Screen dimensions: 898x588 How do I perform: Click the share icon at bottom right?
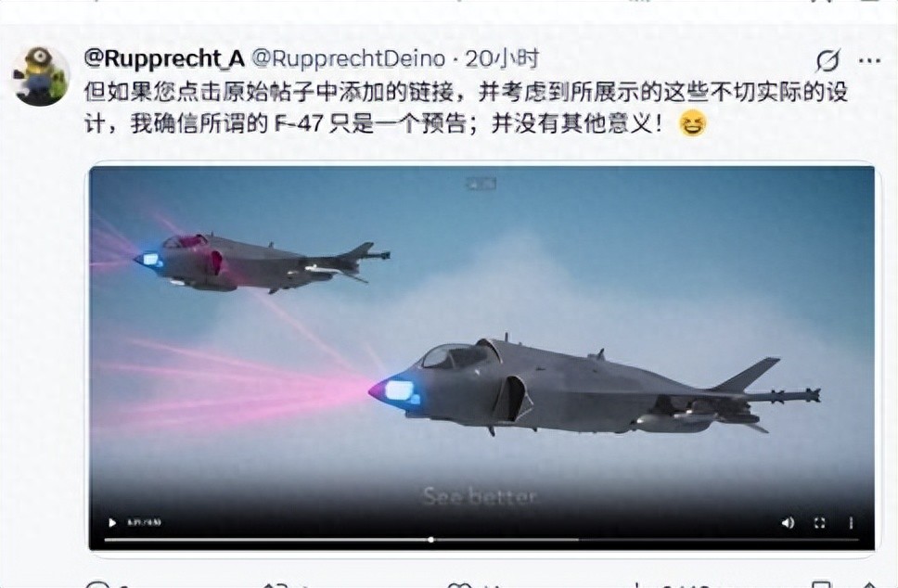[x=869, y=584]
